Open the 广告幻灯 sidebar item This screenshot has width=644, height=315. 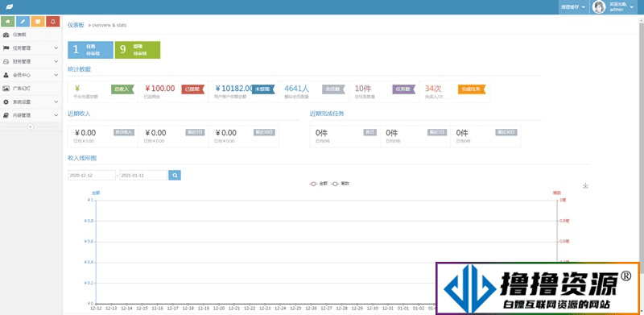tap(31, 89)
